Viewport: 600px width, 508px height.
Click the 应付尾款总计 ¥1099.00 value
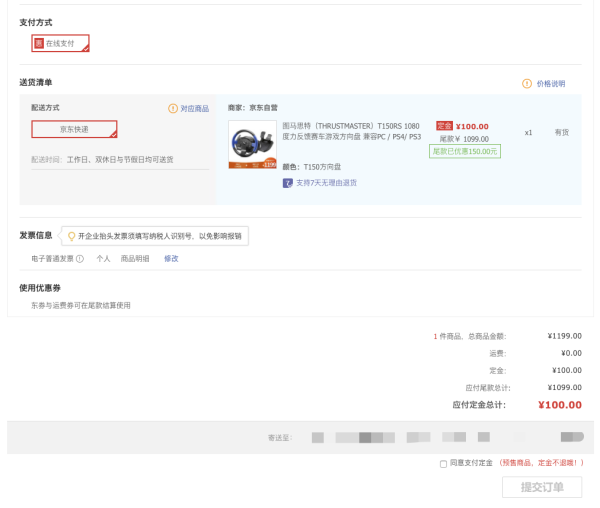pyautogui.click(x=564, y=387)
